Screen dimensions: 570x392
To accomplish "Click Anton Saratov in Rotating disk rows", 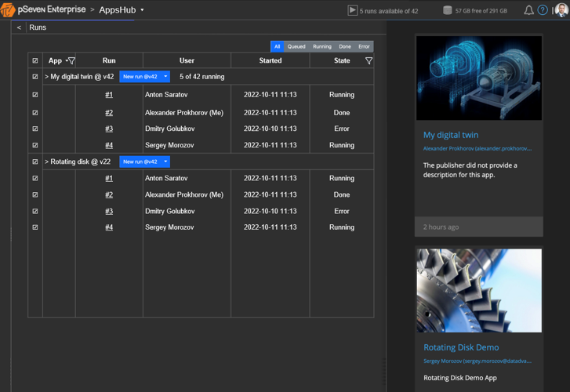I will [x=166, y=178].
